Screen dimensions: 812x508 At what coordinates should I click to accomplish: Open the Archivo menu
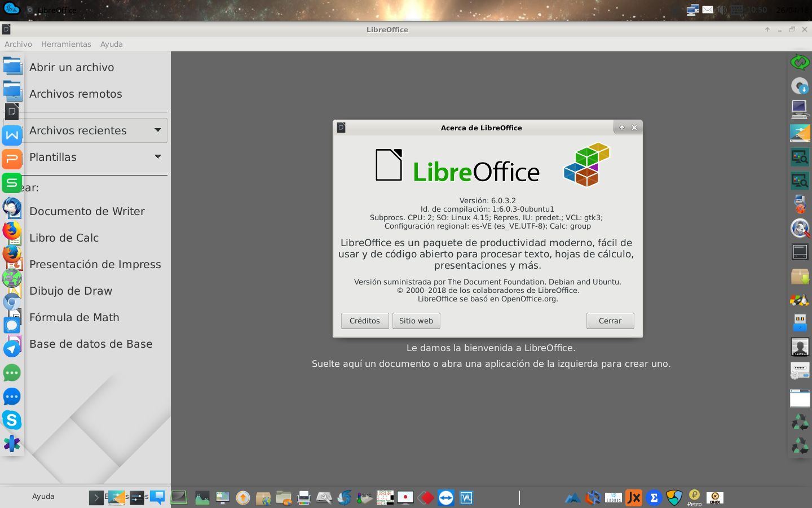pos(18,44)
